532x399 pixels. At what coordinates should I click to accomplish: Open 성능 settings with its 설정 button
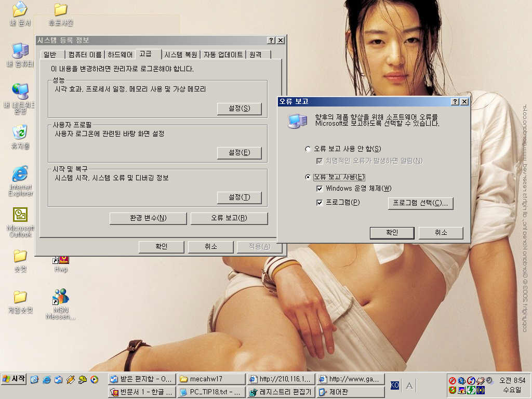coord(239,109)
